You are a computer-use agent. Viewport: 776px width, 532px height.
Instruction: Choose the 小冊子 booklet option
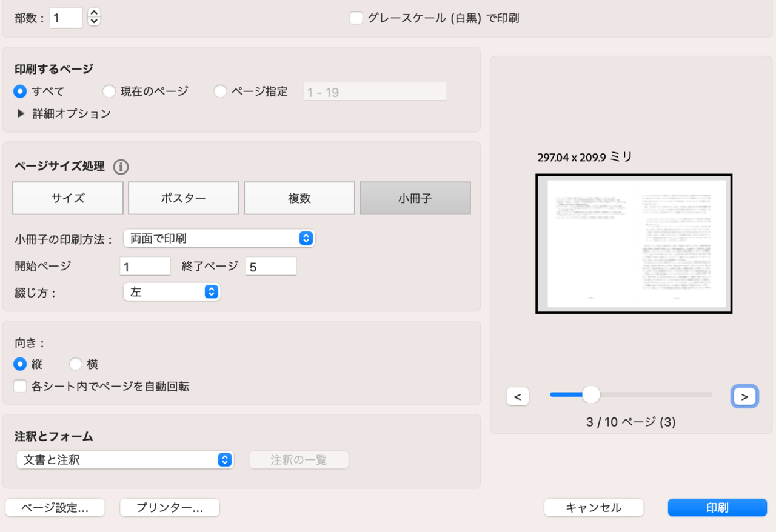click(x=415, y=198)
